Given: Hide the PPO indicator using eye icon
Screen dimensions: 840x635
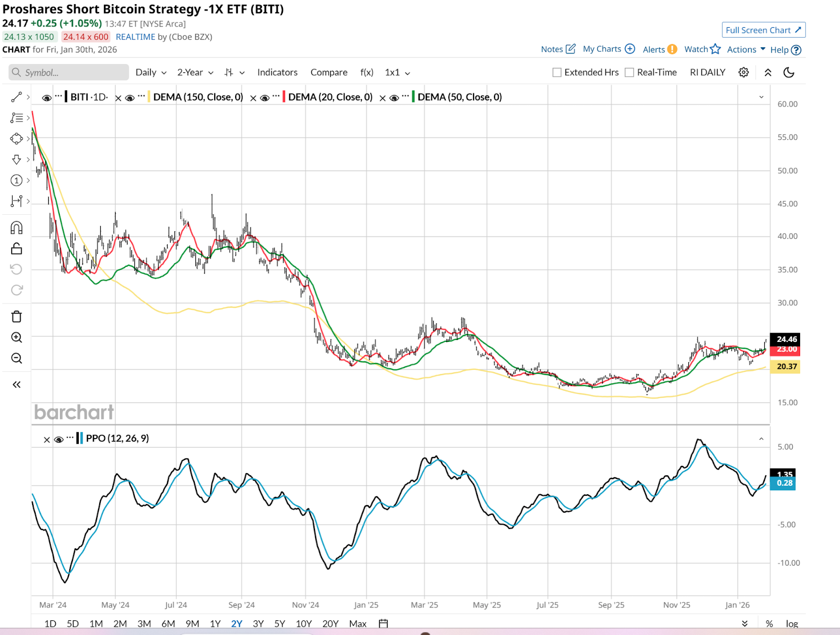Looking at the screenshot, I should click(59, 439).
